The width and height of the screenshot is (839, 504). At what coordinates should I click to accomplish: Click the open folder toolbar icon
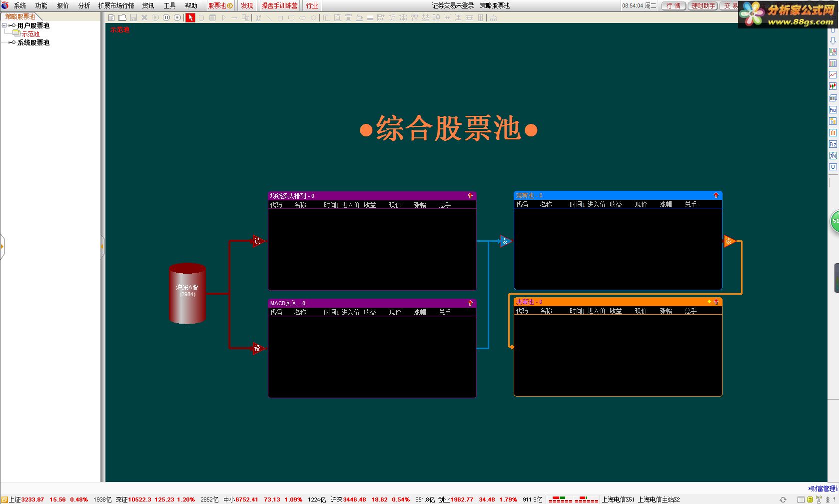[x=122, y=17]
